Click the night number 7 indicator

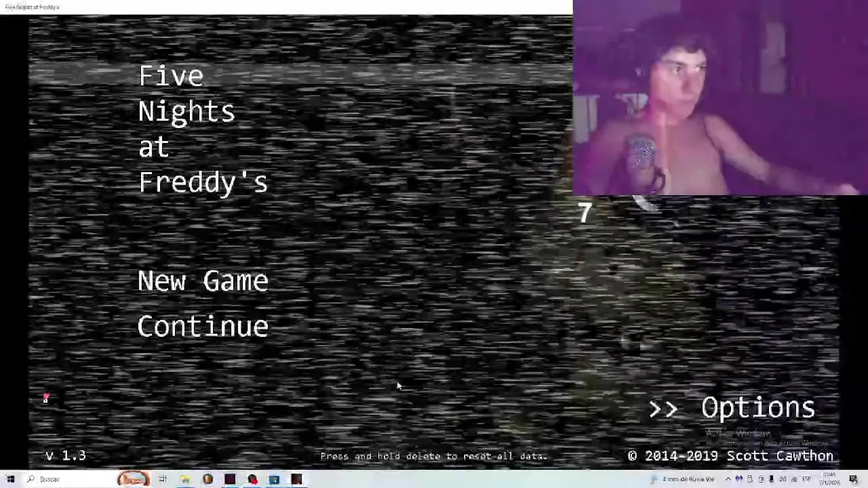coord(585,213)
